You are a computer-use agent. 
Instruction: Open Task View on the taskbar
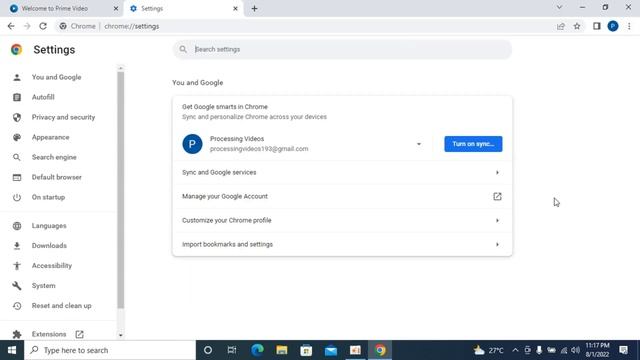(232, 350)
